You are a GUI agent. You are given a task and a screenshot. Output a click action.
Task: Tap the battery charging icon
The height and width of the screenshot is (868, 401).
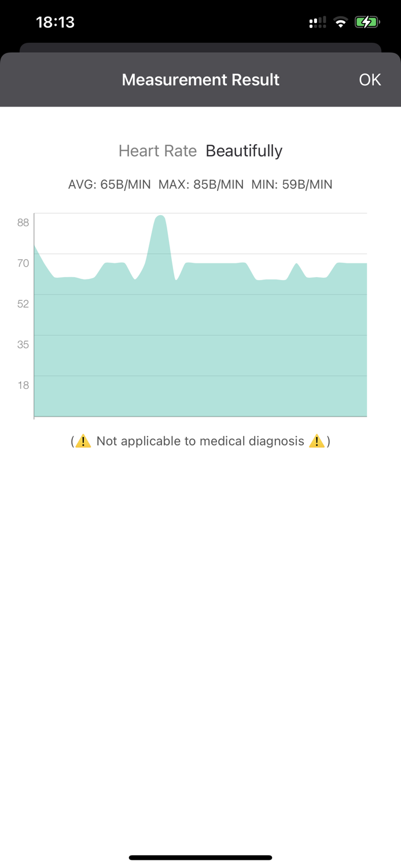[366, 22]
